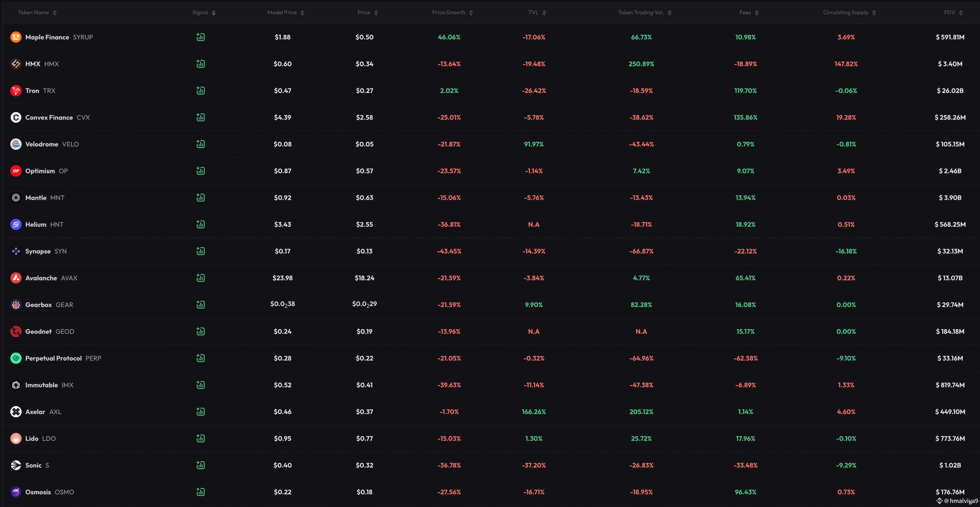Sort table by Token Name arrows
The image size is (980, 507).
coord(55,13)
